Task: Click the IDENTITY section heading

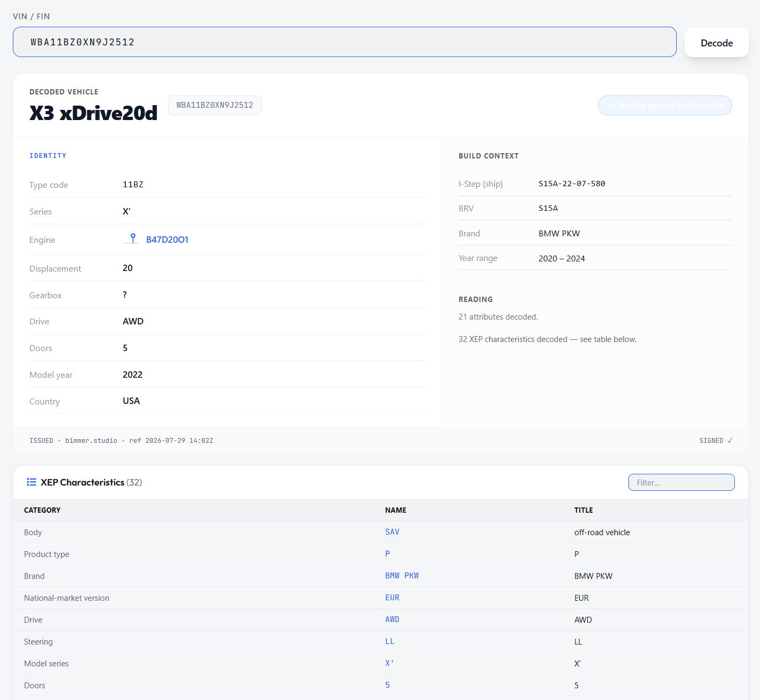Action: click(48, 156)
